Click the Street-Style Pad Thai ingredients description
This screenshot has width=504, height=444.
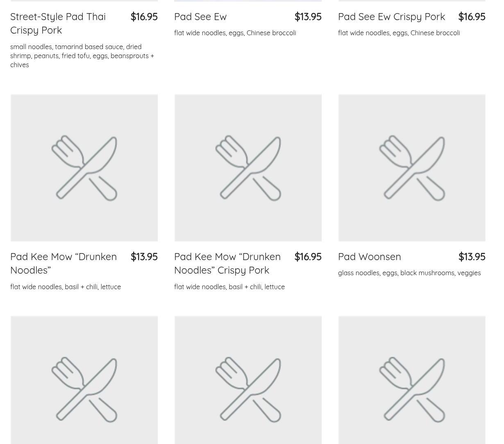pyautogui.click(x=82, y=56)
